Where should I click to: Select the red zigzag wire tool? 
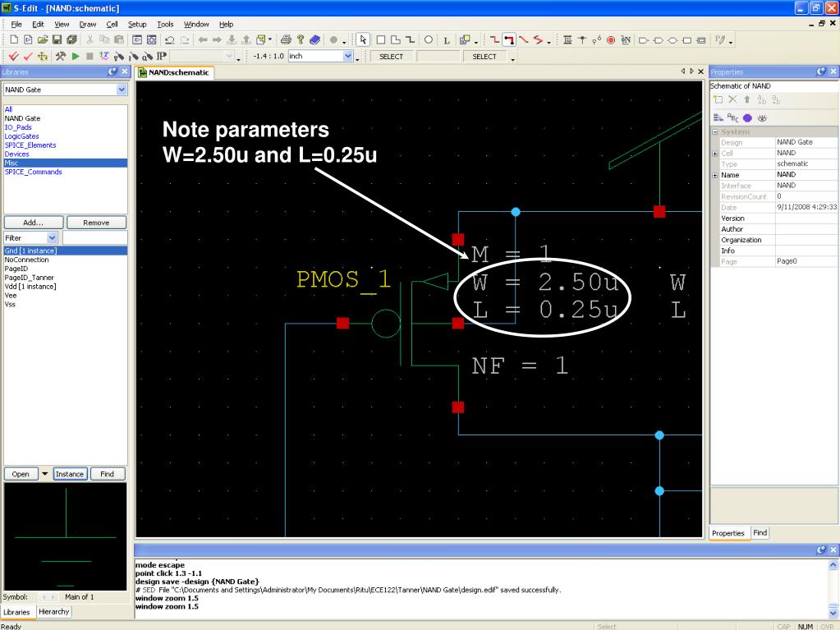(538, 39)
